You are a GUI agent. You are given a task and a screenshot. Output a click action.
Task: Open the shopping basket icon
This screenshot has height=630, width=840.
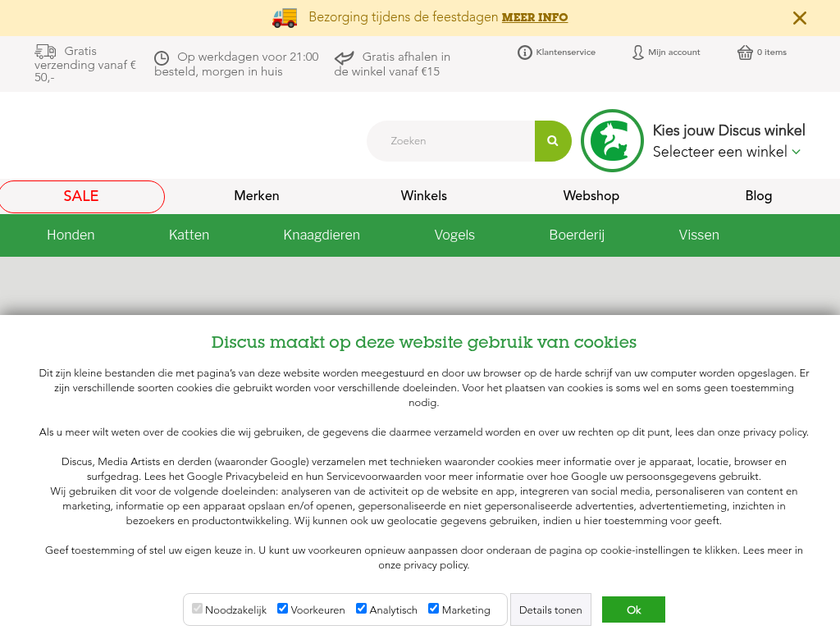(745, 52)
